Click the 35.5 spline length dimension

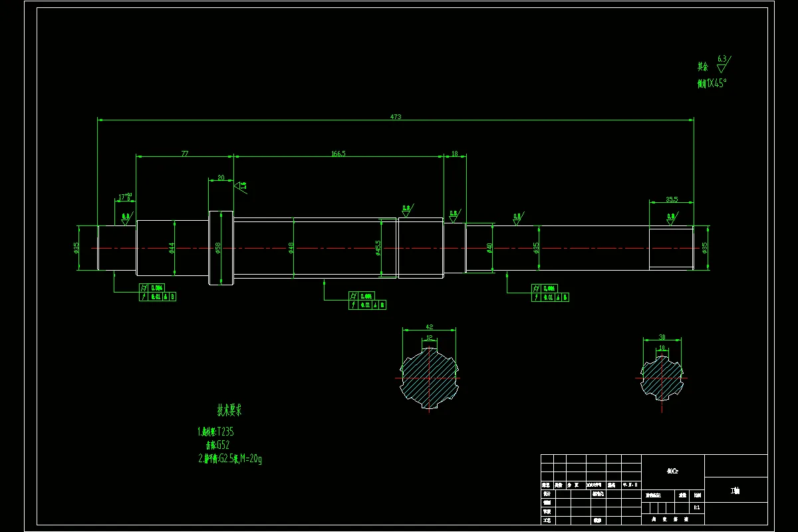pos(672,199)
